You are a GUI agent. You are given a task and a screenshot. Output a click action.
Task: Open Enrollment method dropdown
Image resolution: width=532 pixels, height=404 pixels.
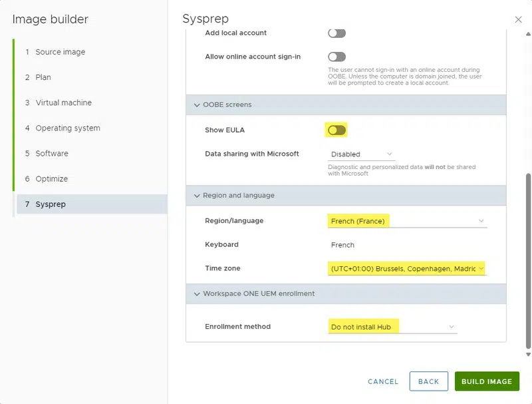tap(392, 327)
